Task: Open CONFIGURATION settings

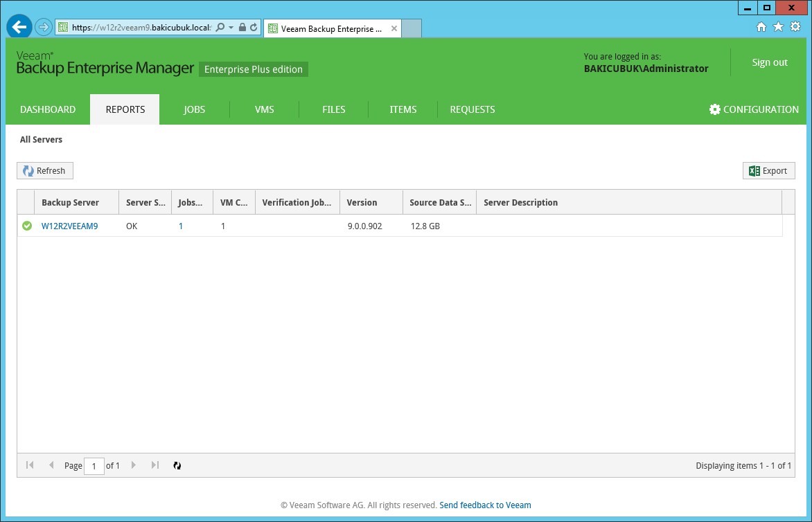Action: [x=754, y=109]
